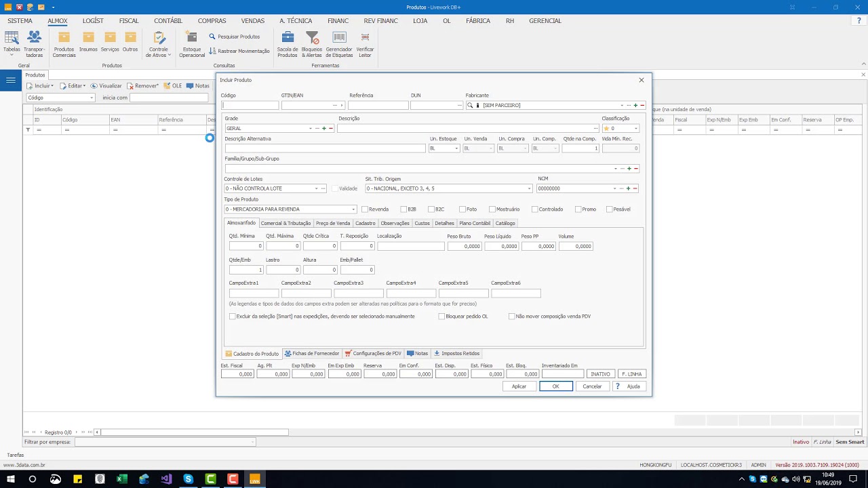Image resolution: width=868 pixels, height=488 pixels.
Task: Open VENDAS menu
Action: (x=253, y=21)
